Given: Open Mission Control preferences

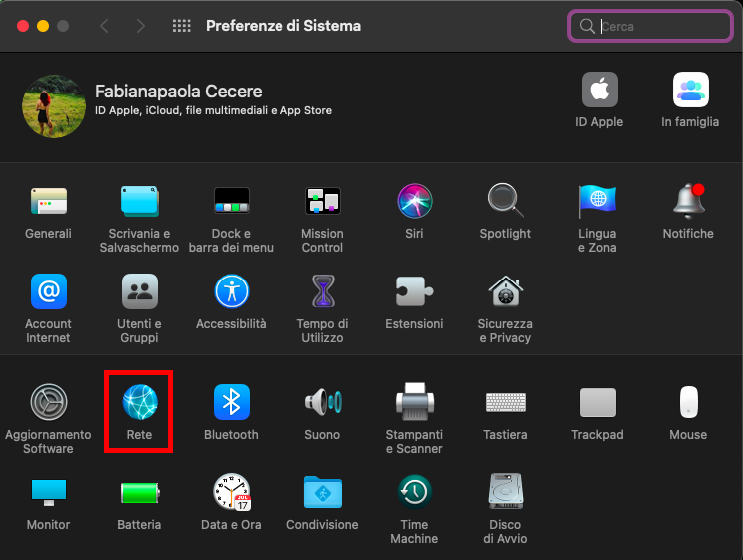Looking at the screenshot, I should pos(322,201).
